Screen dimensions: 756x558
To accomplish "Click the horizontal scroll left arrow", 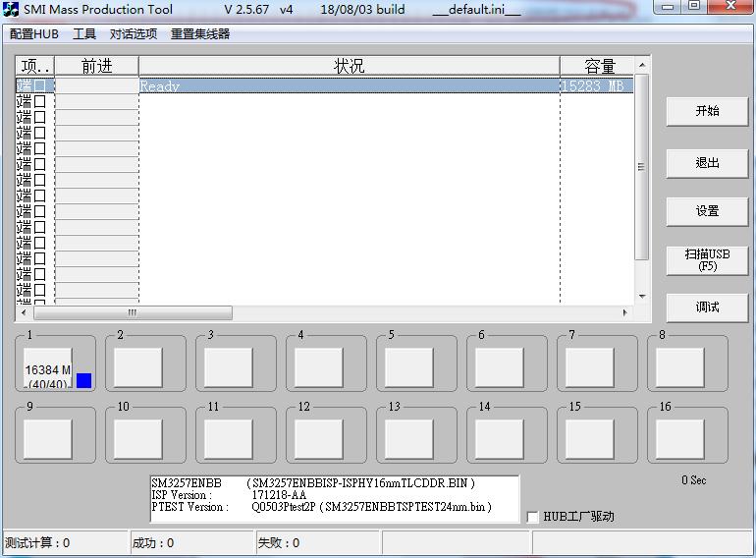I will pos(24,312).
